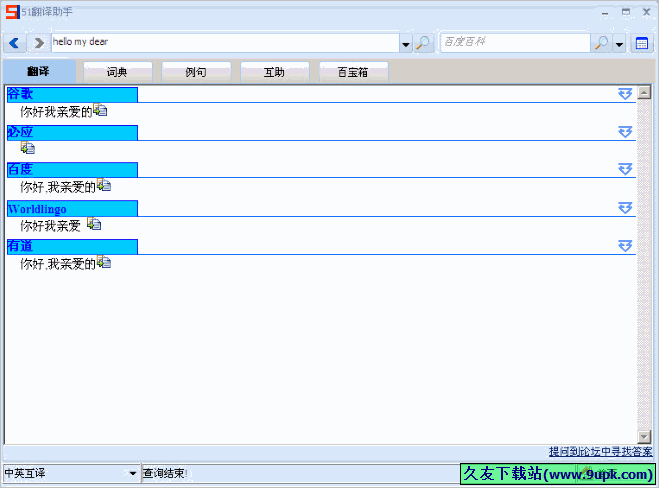This screenshot has height=488, width=659.
Task: Switch to the 互助 tab
Action: [x=274, y=72]
